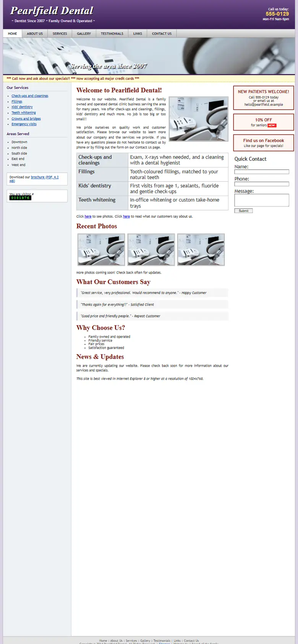
Task: Open the Testimonials link in the footer
Action: pyautogui.click(x=162, y=641)
